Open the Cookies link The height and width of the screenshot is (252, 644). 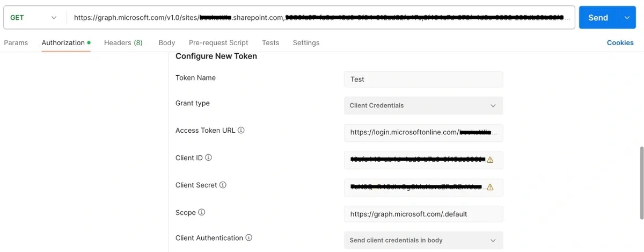[620, 43]
